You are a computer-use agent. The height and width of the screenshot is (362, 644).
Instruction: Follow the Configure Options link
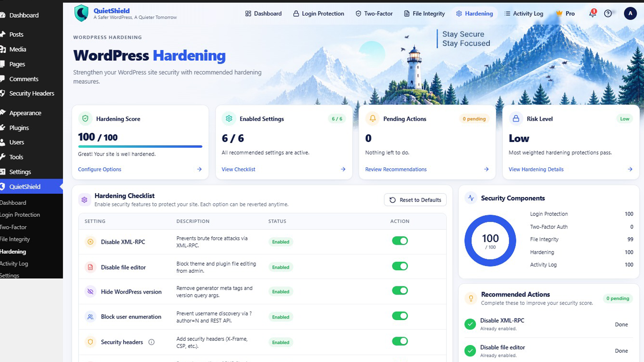pos(99,169)
